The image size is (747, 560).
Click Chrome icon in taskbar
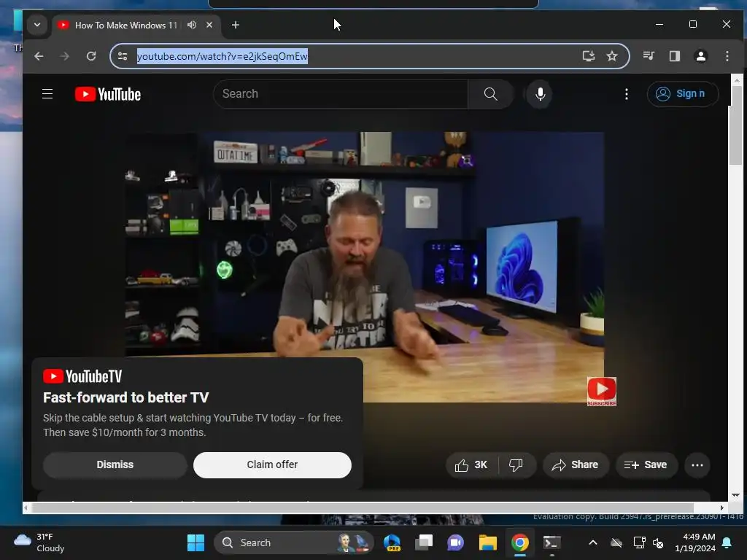point(519,542)
